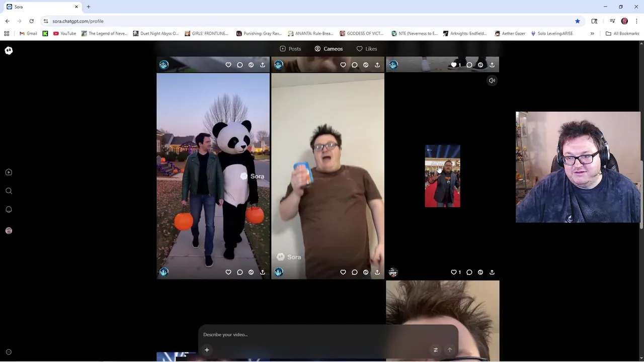Viewport: 644px width, 362px height.
Task: Comment on the panda Halloween video
Action: (240, 272)
